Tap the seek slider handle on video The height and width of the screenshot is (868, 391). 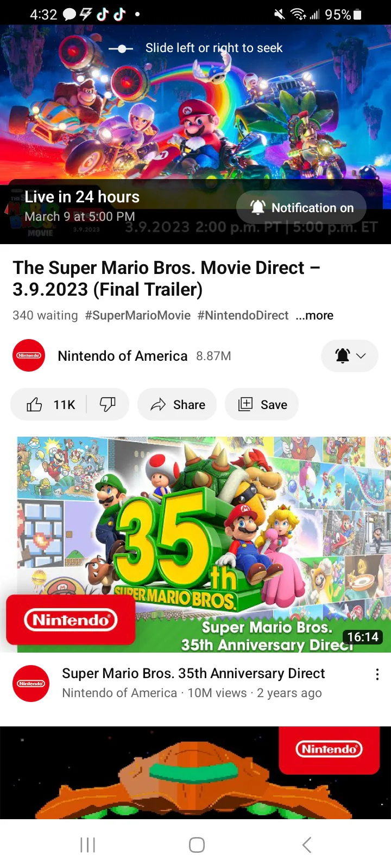click(x=122, y=49)
